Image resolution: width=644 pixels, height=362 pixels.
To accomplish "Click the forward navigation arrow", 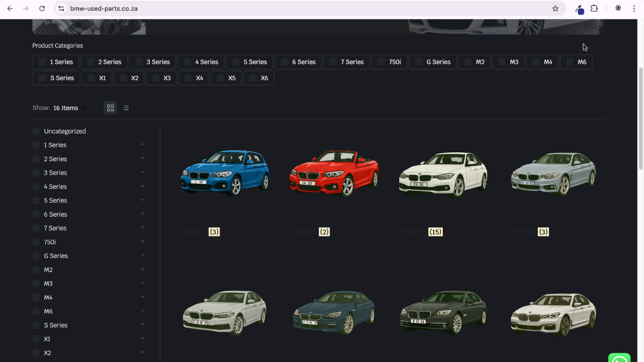I will [26, 9].
